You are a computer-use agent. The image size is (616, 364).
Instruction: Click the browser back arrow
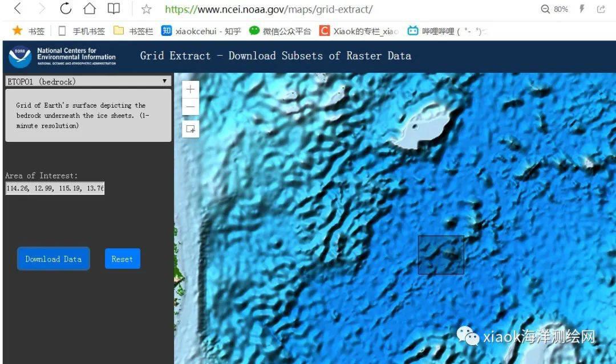[18, 9]
